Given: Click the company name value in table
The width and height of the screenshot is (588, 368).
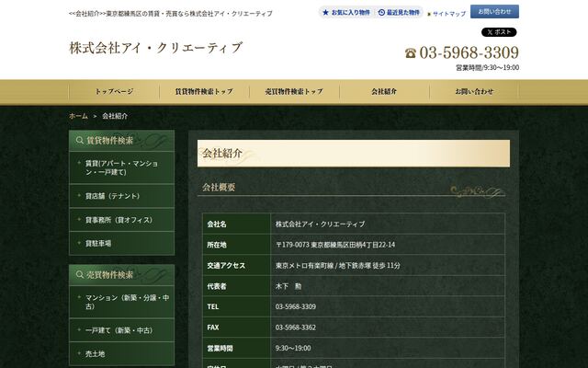Looking at the screenshot, I should [321, 224].
